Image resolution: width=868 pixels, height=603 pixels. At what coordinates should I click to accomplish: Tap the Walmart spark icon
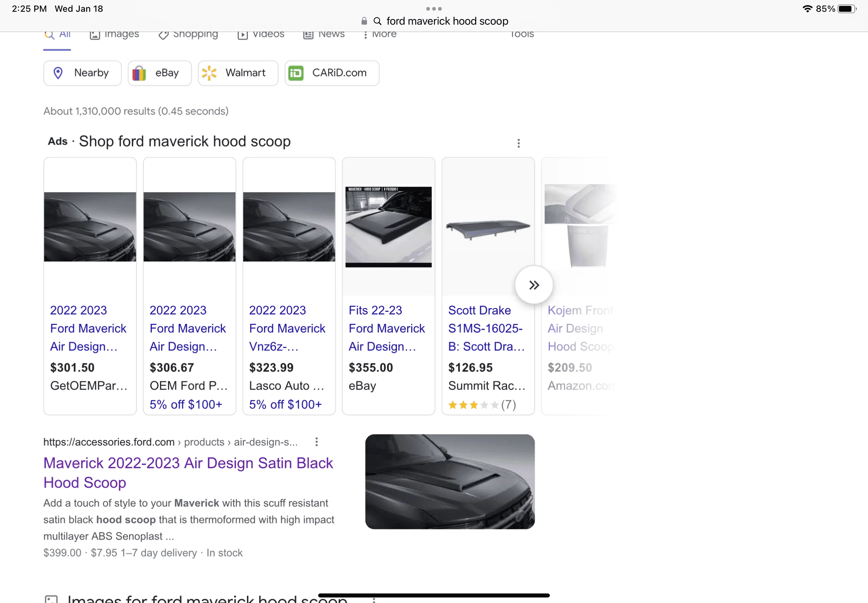click(x=209, y=73)
